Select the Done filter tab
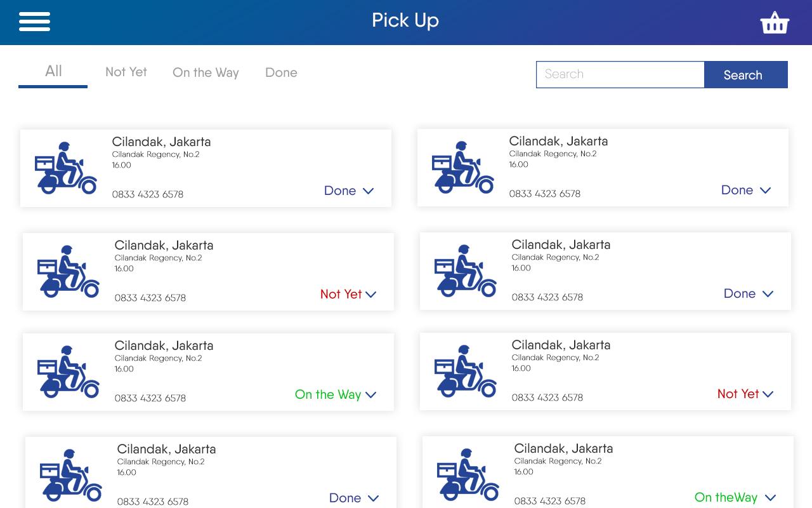 tap(281, 73)
